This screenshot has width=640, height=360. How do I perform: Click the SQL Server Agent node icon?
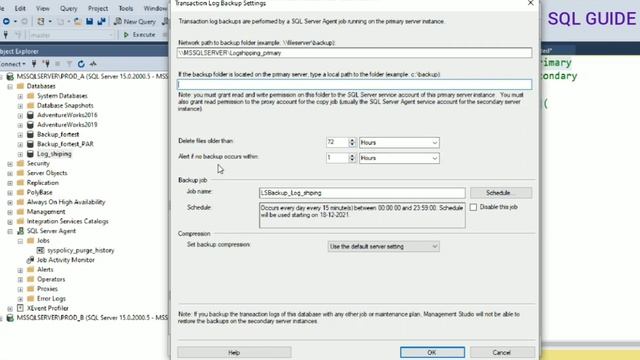point(20,231)
